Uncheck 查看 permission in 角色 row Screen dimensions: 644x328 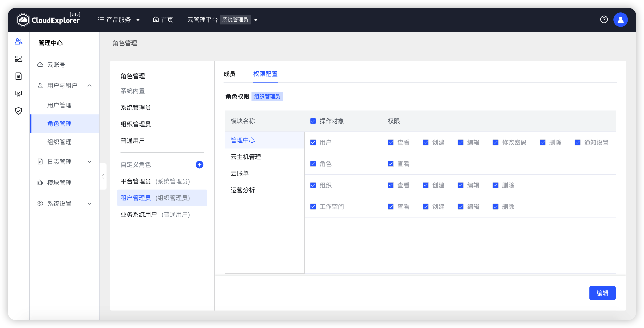coord(391,164)
